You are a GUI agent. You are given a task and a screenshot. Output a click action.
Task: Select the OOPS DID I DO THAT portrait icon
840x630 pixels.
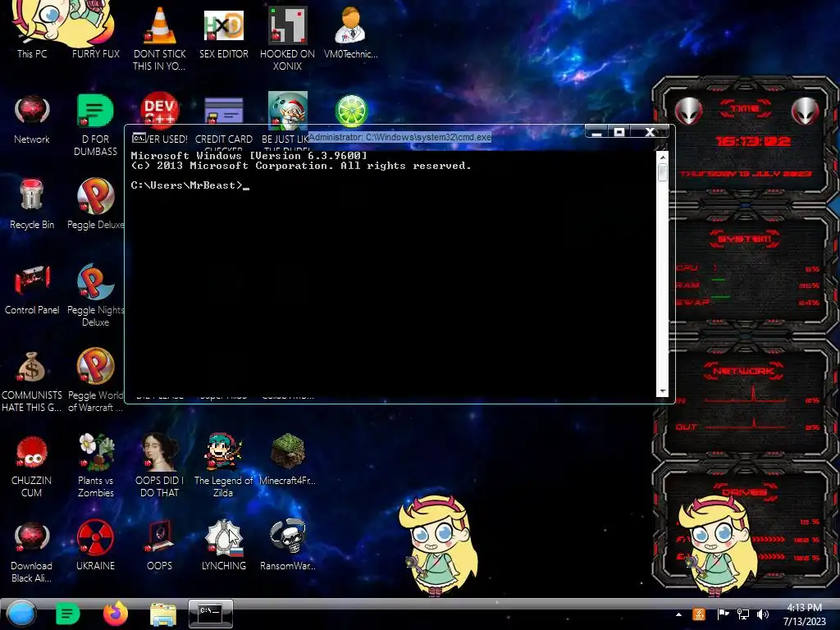[x=160, y=465]
